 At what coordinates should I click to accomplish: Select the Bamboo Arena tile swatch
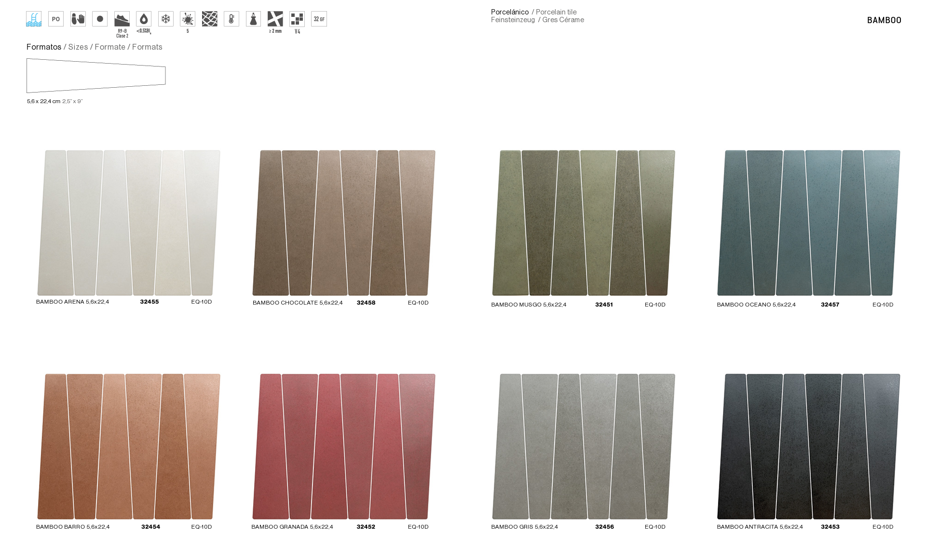(x=129, y=223)
